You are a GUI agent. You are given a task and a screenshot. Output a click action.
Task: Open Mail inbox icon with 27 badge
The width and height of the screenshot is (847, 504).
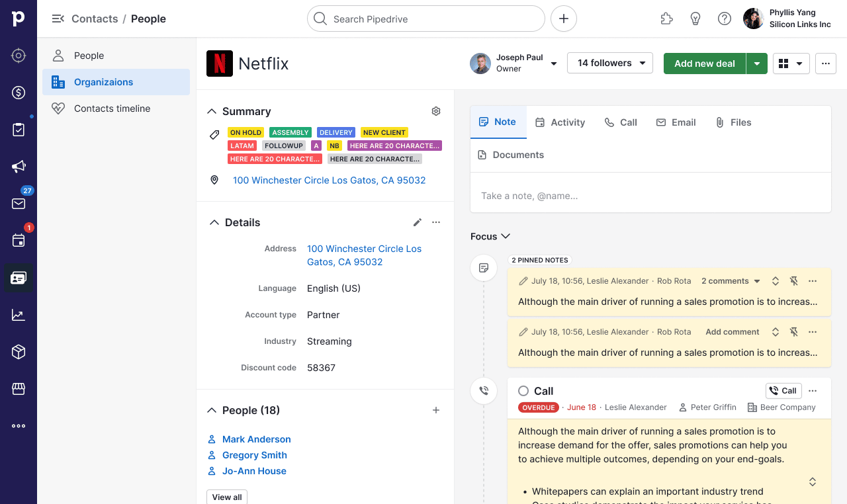tap(19, 204)
